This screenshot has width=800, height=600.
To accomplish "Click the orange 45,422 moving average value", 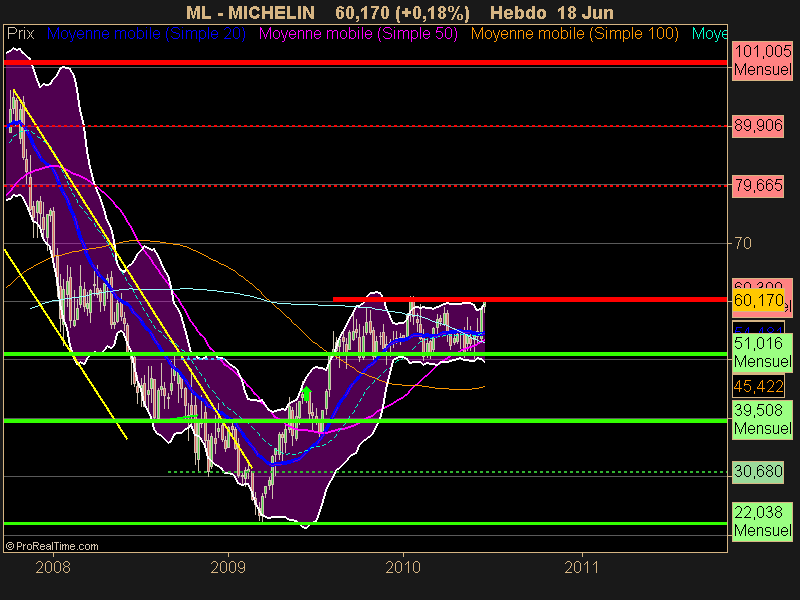I will (x=758, y=386).
